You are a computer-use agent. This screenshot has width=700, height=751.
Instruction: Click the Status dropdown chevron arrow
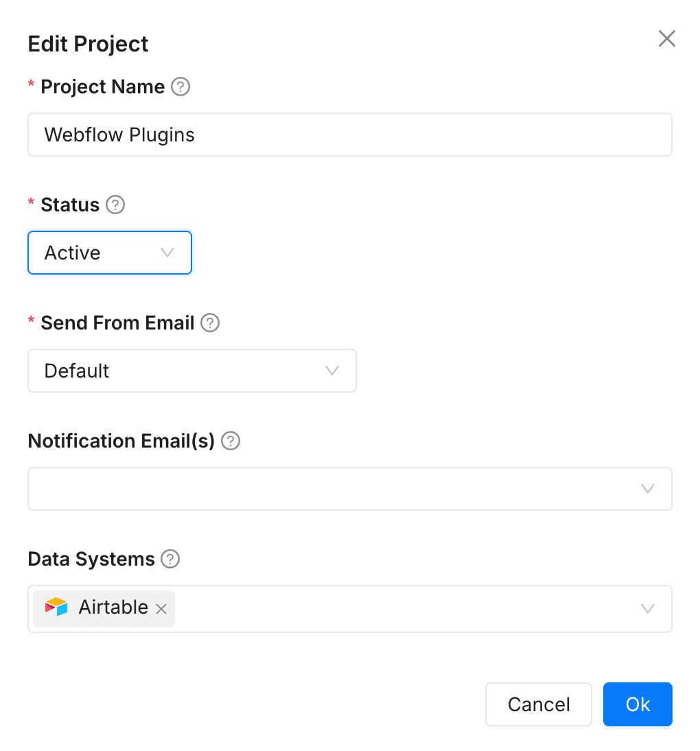tap(167, 253)
